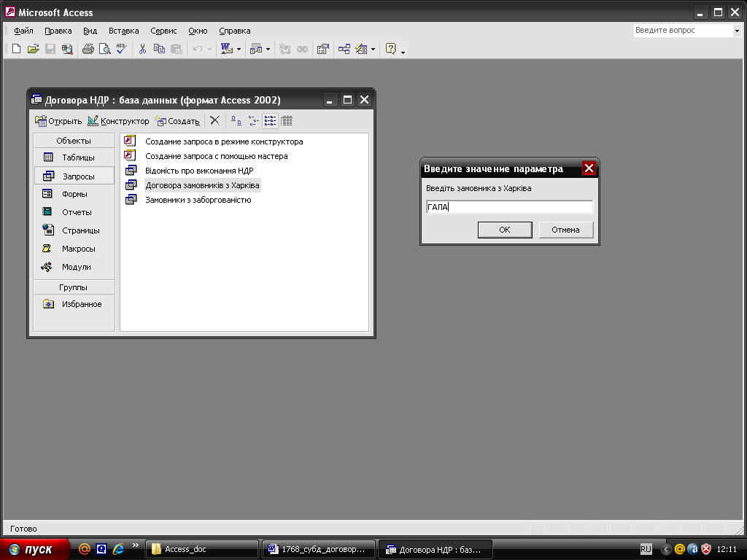Click the Объекты group header
Viewport: 747px width, 560px height.
point(74,141)
